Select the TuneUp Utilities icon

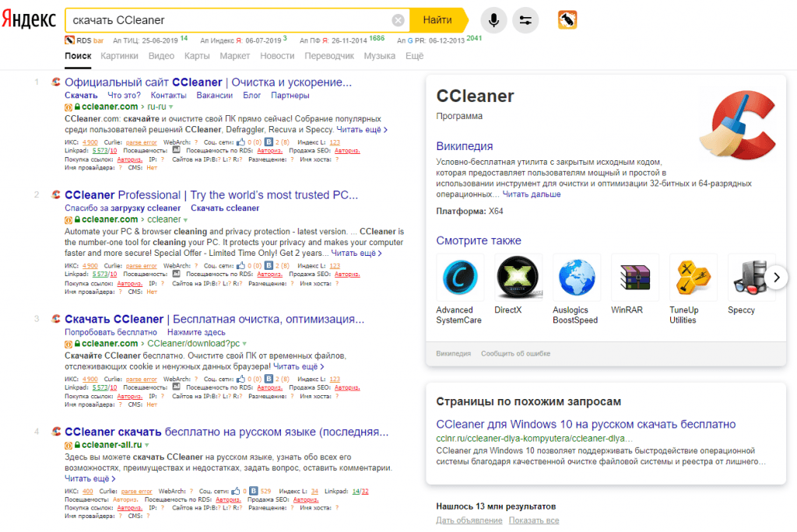click(693, 278)
